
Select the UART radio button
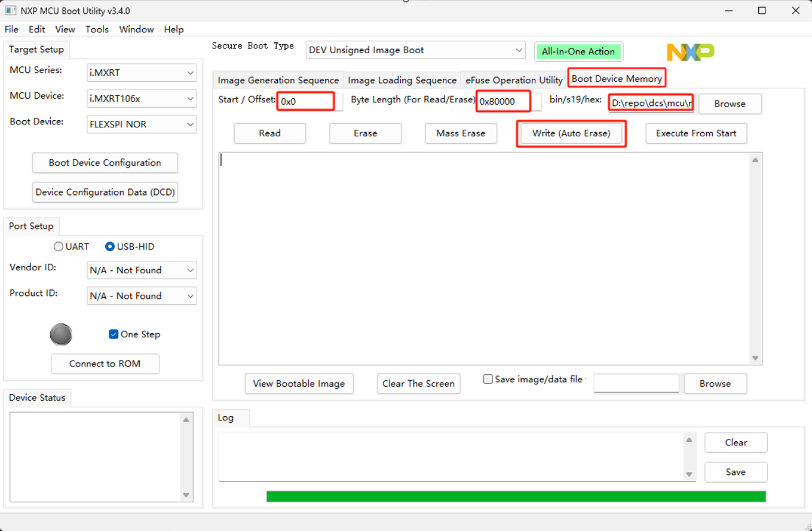(58, 246)
